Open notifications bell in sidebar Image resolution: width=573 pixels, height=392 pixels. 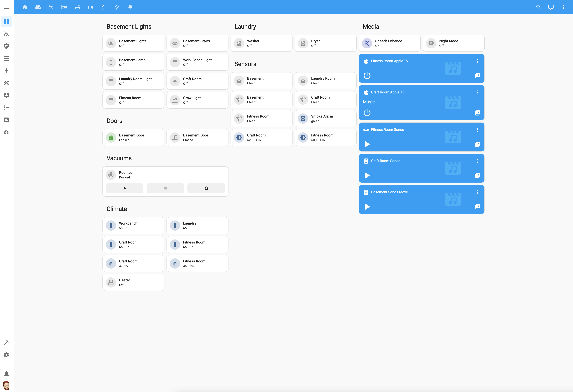point(6,374)
